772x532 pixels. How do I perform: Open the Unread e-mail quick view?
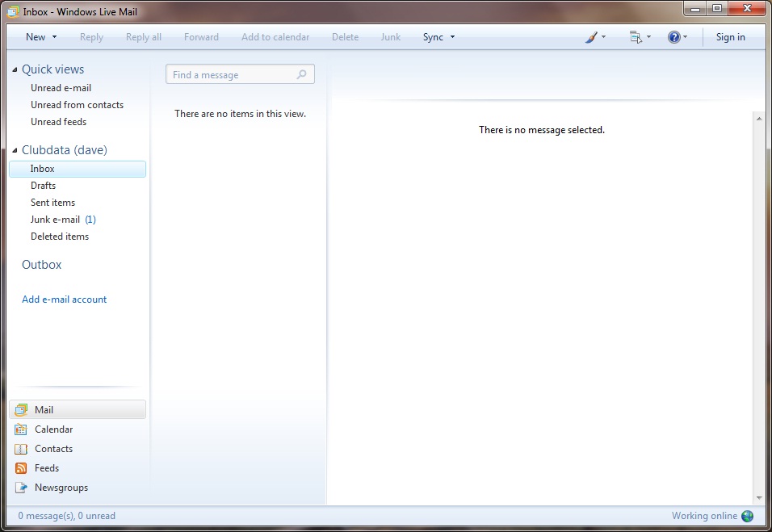pos(61,88)
